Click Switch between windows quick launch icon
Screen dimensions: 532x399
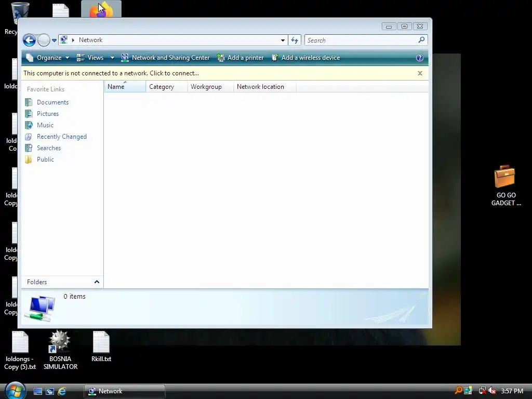50,391
